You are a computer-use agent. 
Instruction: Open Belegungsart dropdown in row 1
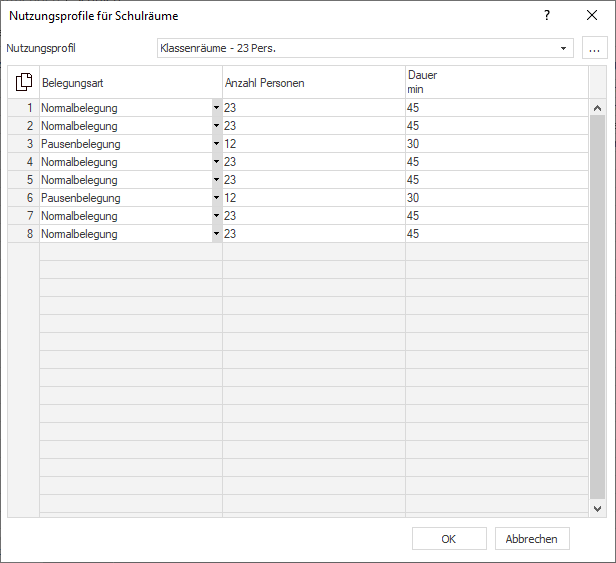pos(216,108)
